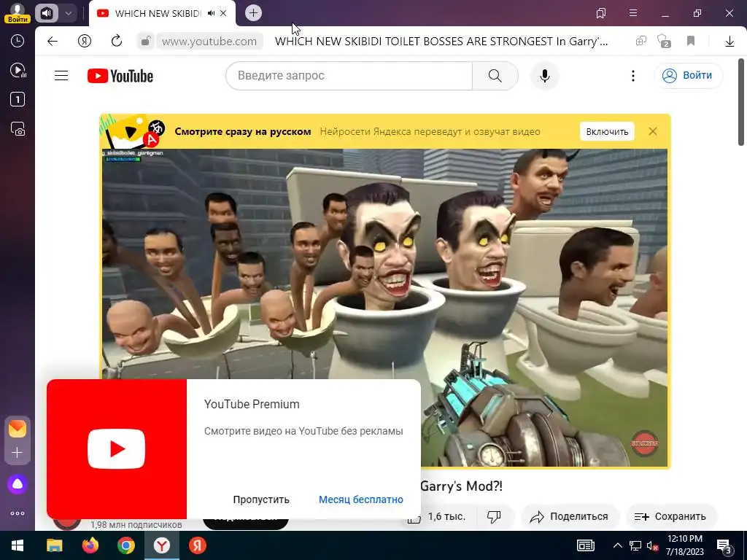This screenshot has width=747, height=560.
Task: Close the WHICH NEW SKIBIDI tab
Action: click(x=223, y=13)
